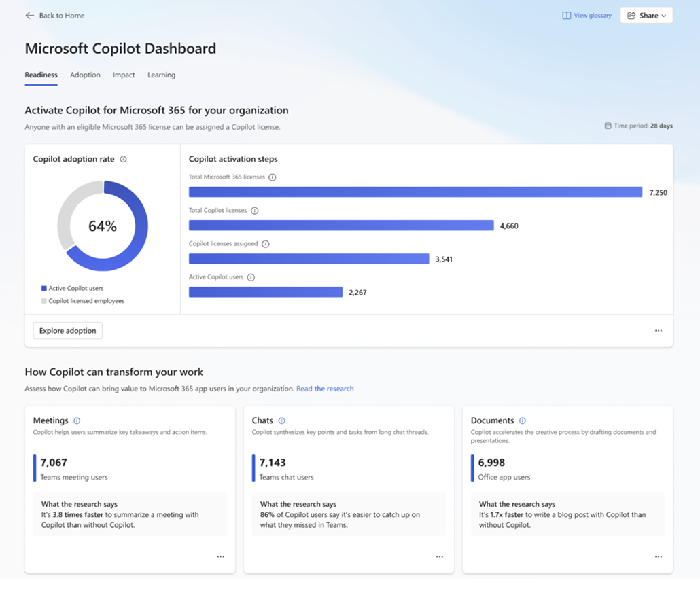Image resolution: width=700 pixels, height=591 pixels.
Task: Switch to the Impact tab
Action: click(124, 75)
